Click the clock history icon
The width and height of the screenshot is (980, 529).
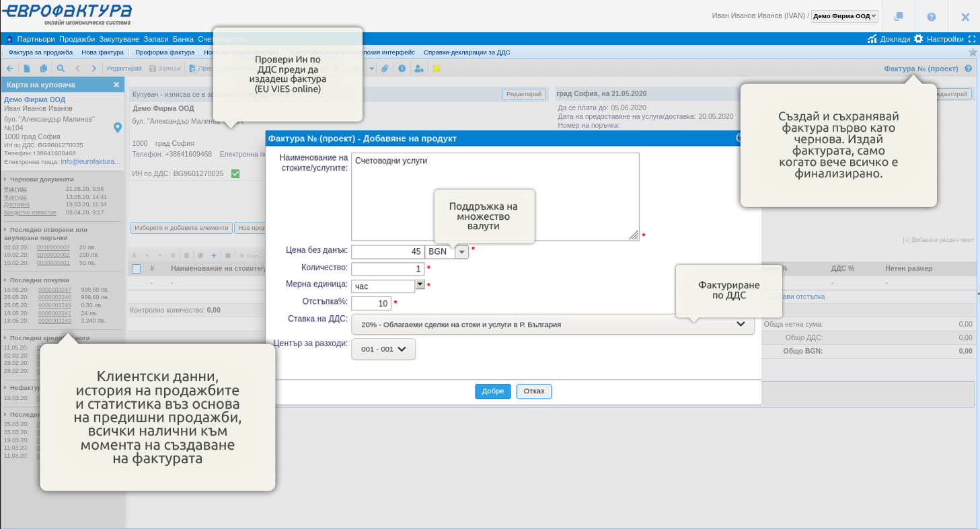click(x=402, y=69)
